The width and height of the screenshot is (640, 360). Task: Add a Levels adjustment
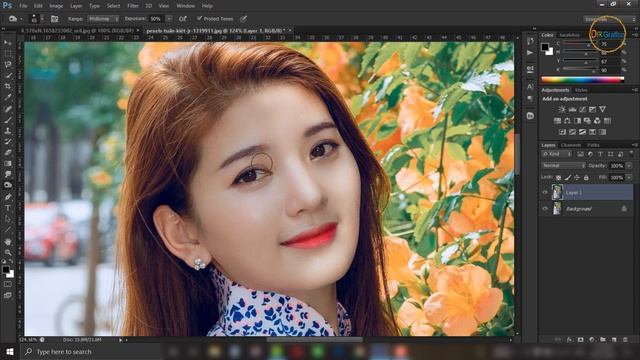pyautogui.click(x=572, y=109)
